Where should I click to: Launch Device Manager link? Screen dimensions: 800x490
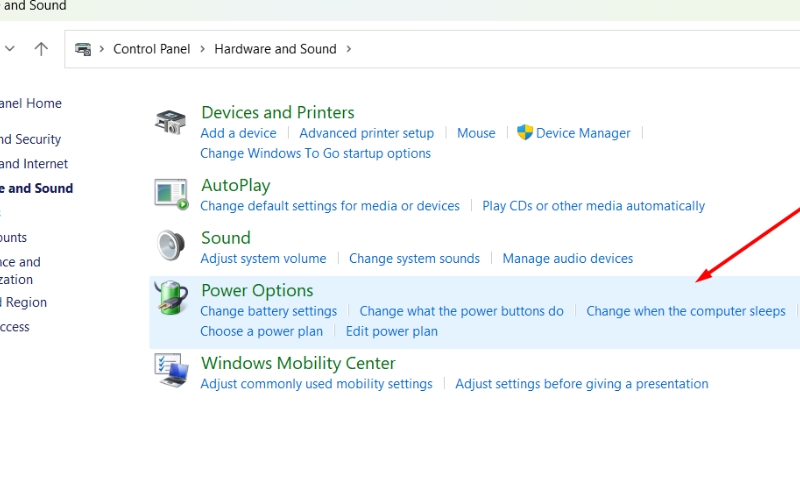[x=583, y=133]
